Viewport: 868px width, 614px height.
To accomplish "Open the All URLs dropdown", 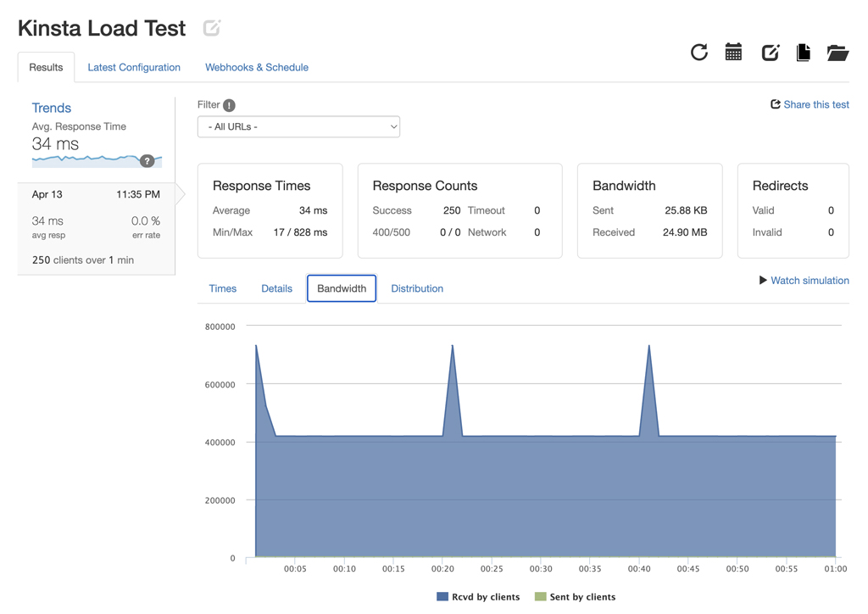I will tap(298, 126).
